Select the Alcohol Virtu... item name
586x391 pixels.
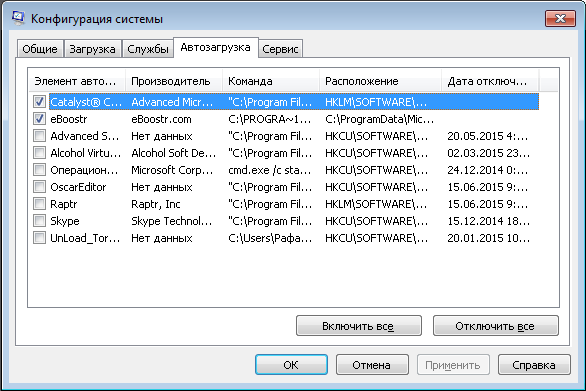86,153
